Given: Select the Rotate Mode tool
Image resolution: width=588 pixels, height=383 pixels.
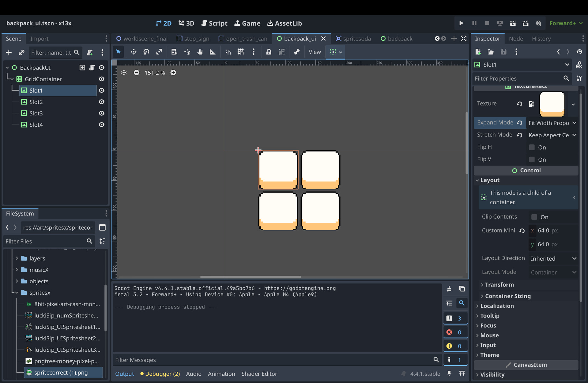Looking at the screenshot, I should click(x=146, y=52).
